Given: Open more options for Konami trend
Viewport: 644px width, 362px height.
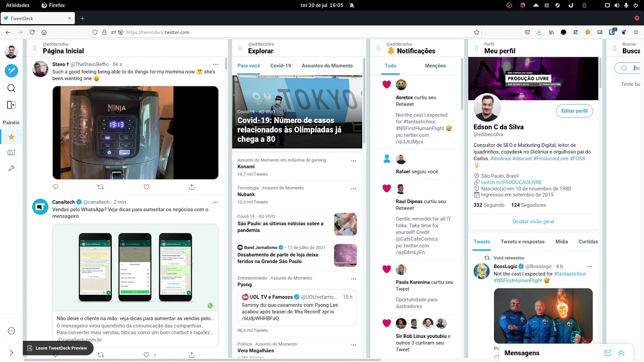Looking at the screenshot, I should pyautogui.click(x=354, y=161).
